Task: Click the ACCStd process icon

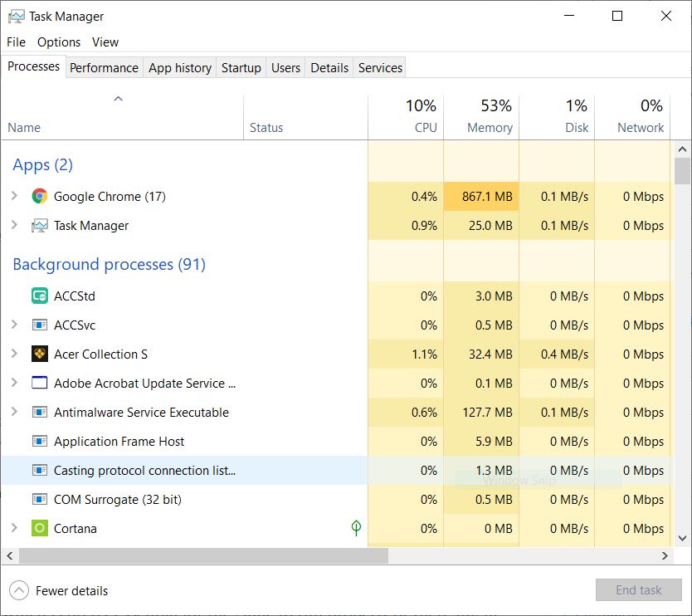Action: [x=39, y=296]
